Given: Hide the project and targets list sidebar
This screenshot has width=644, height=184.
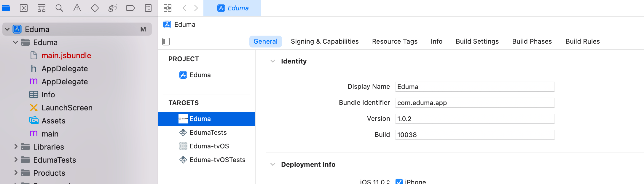Looking at the screenshot, I should [x=166, y=42].
